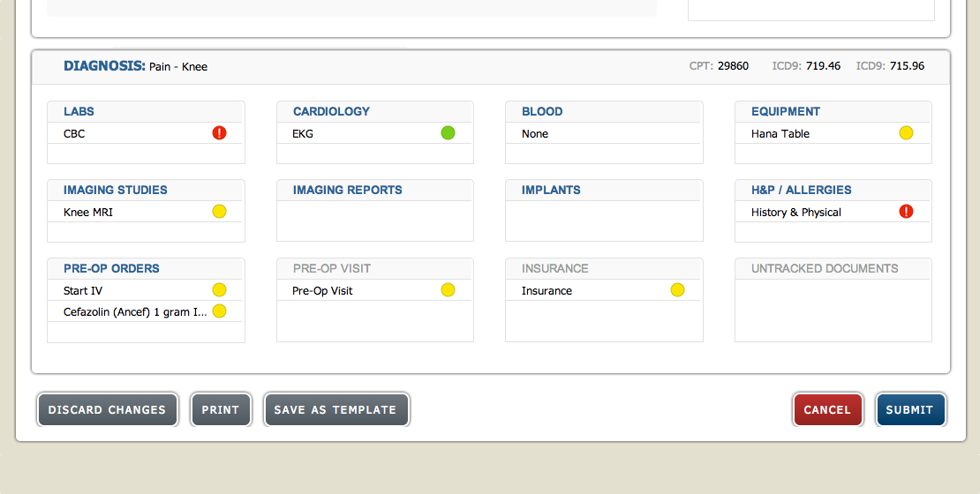Image resolution: width=980 pixels, height=494 pixels.
Task: Save the form as a template
Action: pyautogui.click(x=335, y=410)
